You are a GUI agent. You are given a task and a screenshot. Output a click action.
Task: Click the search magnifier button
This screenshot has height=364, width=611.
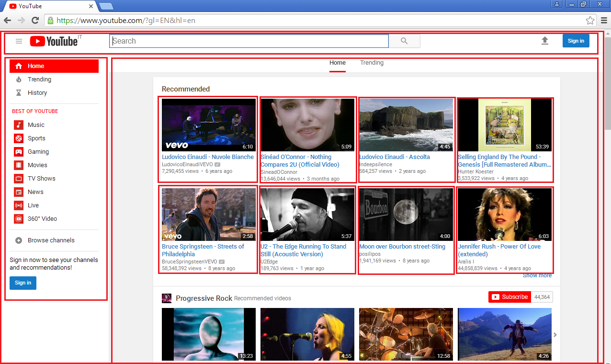point(404,41)
